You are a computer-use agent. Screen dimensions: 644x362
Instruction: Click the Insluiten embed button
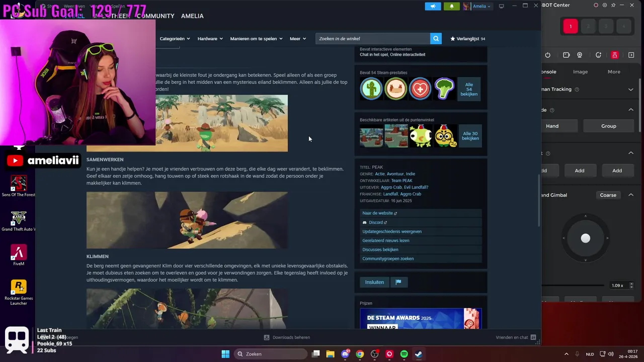374,282
